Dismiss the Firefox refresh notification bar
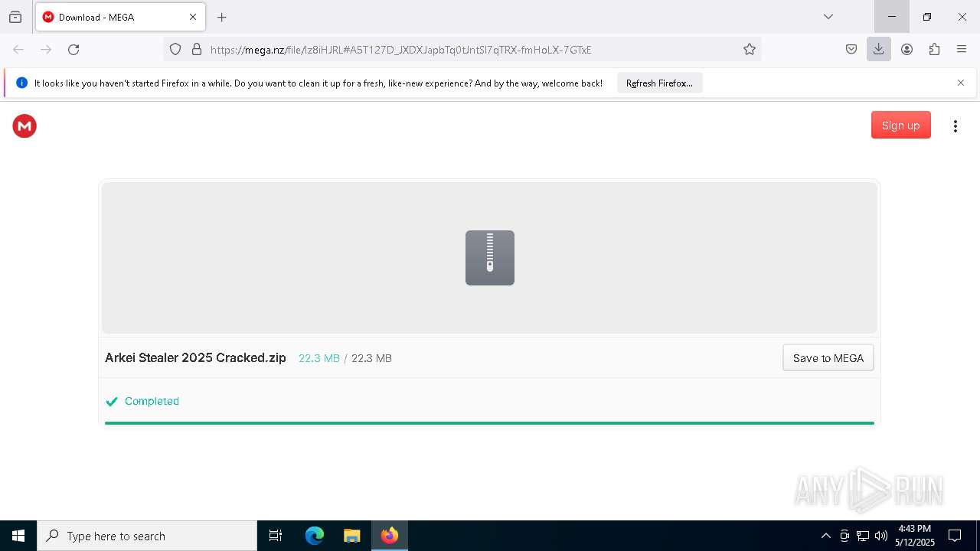Image resolution: width=980 pixels, height=551 pixels. click(x=961, y=83)
